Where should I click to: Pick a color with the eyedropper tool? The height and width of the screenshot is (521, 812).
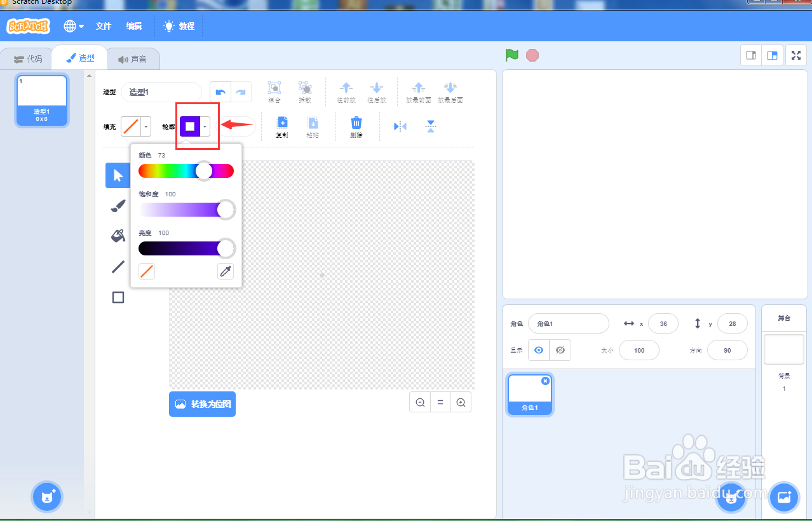(x=225, y=271)
